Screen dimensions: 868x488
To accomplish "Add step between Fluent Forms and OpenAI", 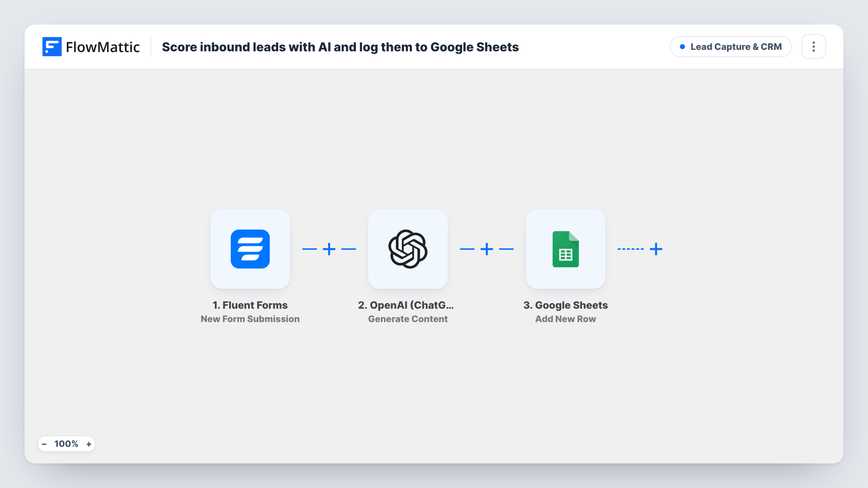I will [329, 249].
